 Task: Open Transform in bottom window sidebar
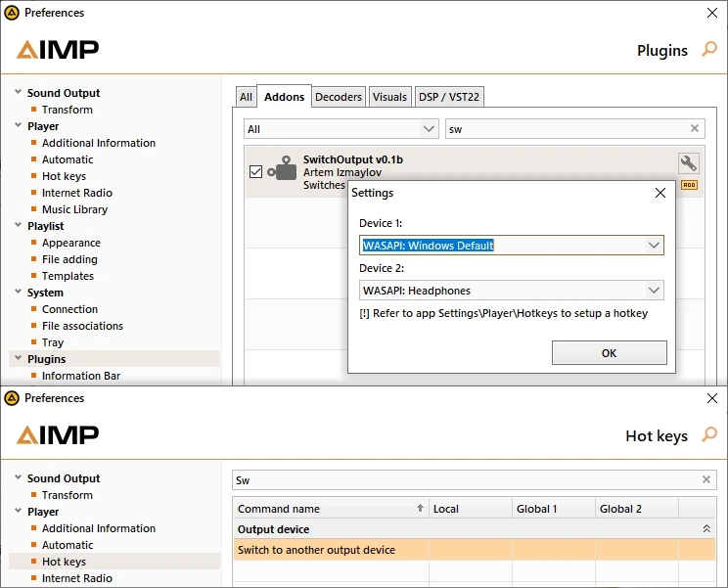[68, 495]
